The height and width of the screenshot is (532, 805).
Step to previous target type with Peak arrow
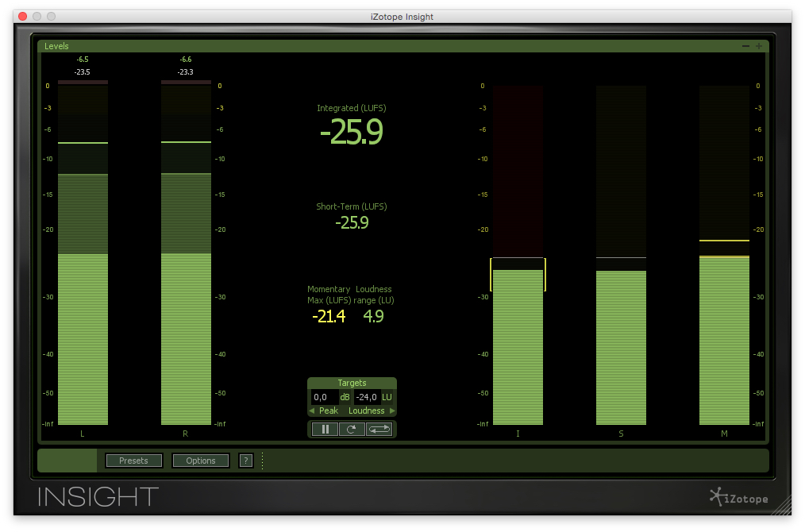[x=312, y=411]
